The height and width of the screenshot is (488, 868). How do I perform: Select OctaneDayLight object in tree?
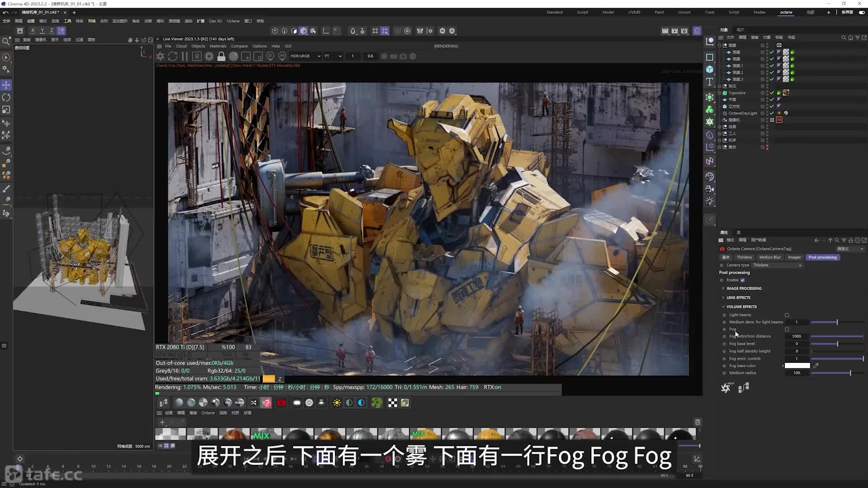click(743, 113)
